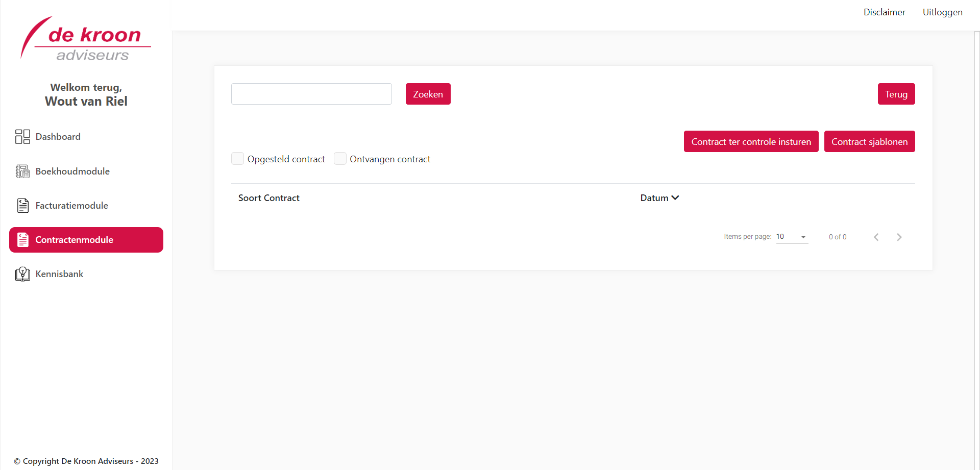
Task: Click the Facturatiemodule invoice icon
Action: coord(22,206)
